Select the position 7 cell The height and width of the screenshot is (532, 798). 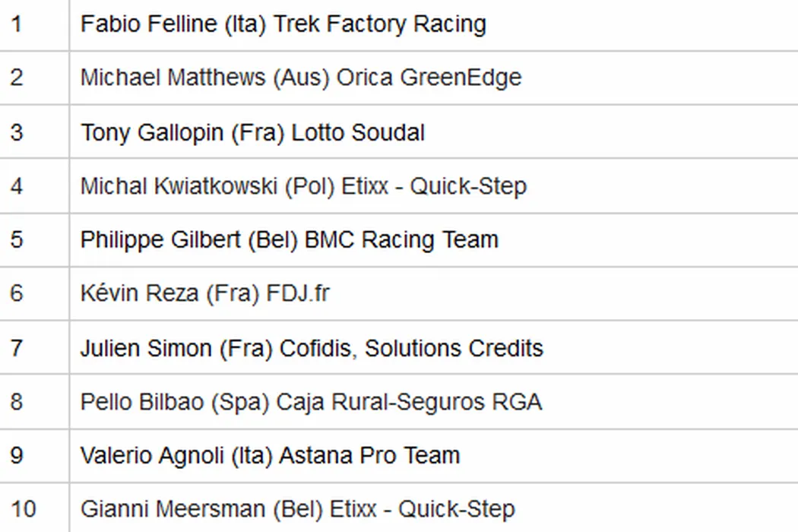click(17, 348)
